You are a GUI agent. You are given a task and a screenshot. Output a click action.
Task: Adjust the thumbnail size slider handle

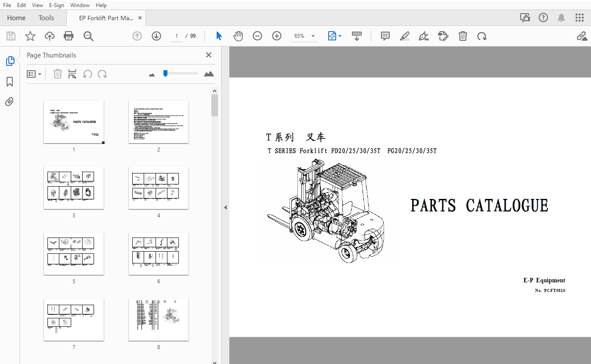pyautogui.click(x=165, y=73)
